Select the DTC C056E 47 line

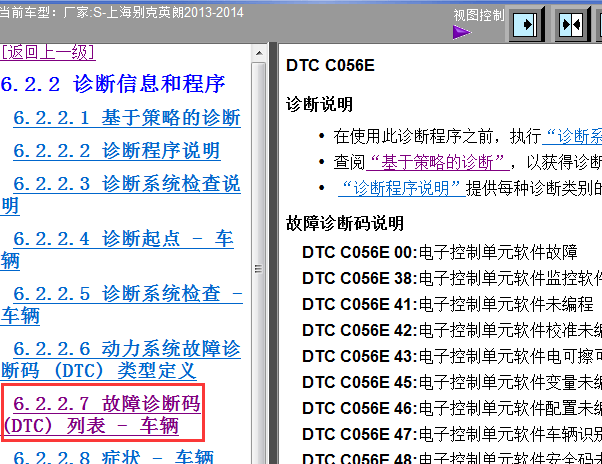(x=452, y=434)
